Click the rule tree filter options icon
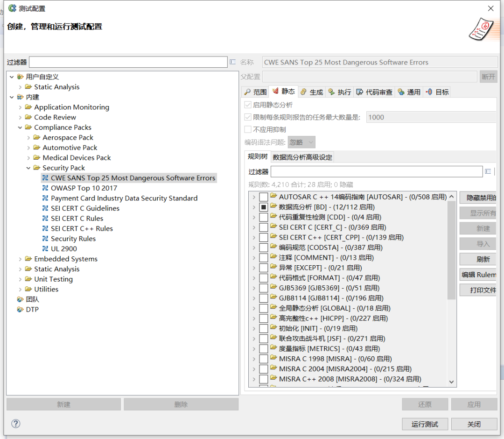 click(488, 172)
